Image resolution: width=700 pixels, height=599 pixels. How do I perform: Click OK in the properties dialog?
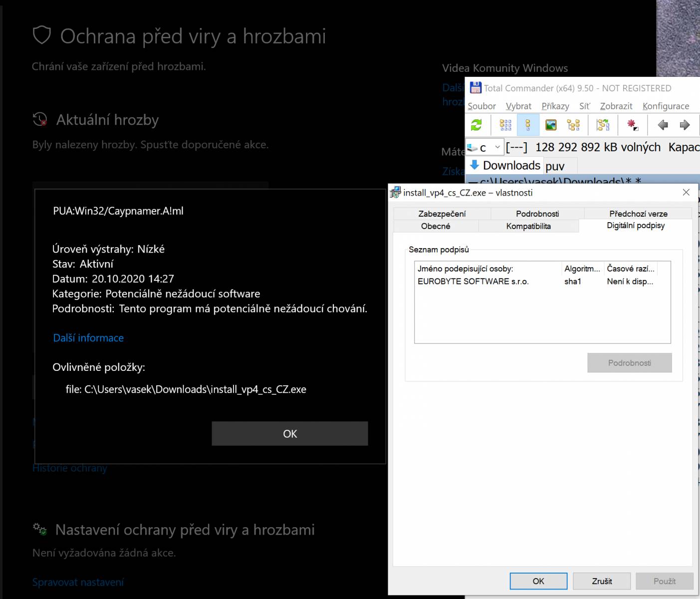pyautogui.click(x=538, y=581)
